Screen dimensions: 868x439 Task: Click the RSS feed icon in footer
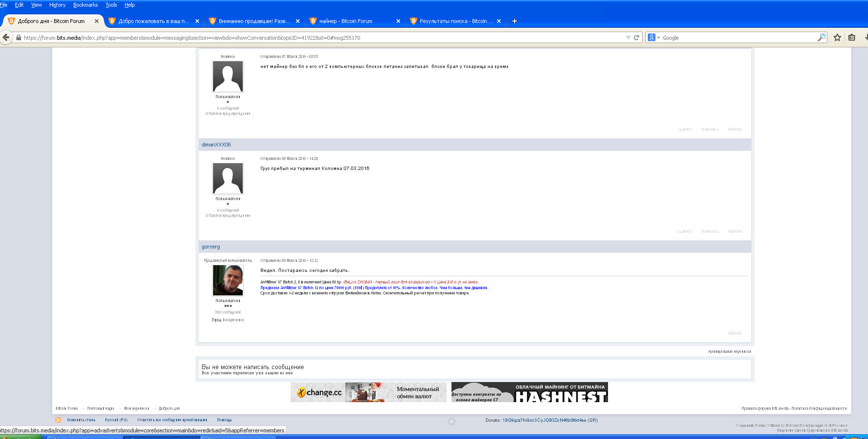58,420
